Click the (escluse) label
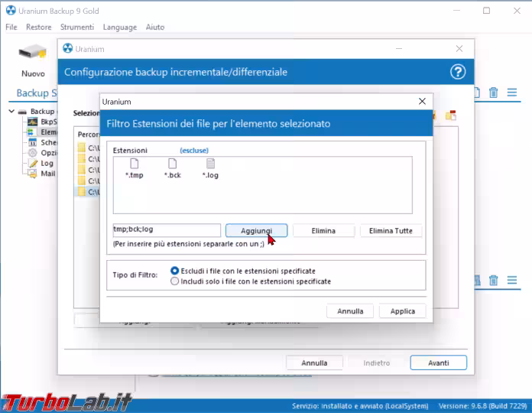 point(194,151)
